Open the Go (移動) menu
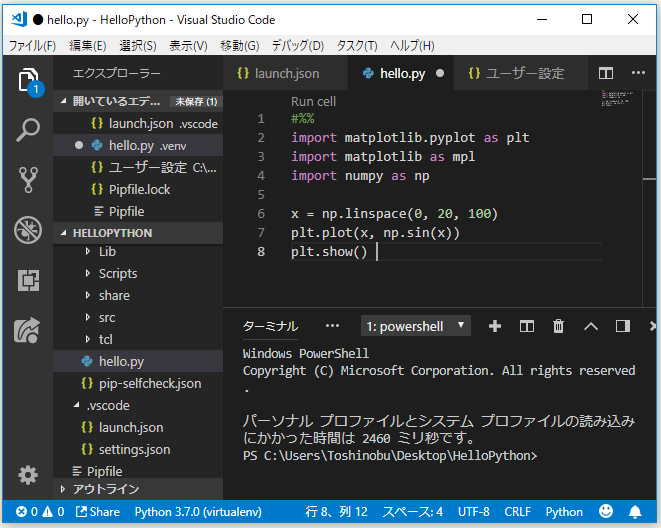The width and height of the screenshot is (661, 528). pos(239,46)
